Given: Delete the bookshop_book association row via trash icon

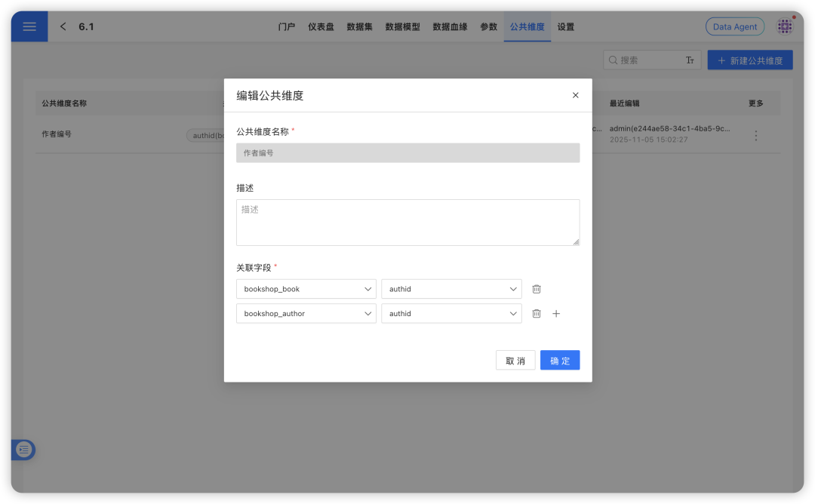Looking at the screenshot, I should (x=537, y=288).
